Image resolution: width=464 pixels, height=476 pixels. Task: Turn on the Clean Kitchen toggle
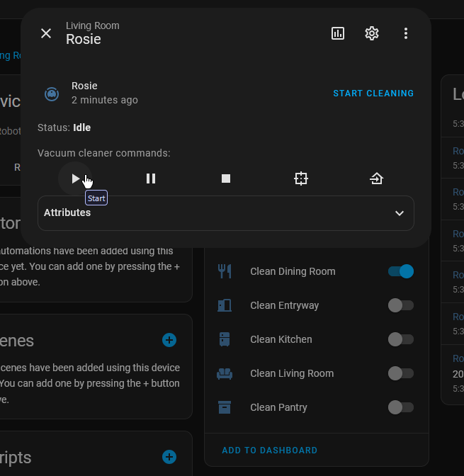click(x=400, y=339)
